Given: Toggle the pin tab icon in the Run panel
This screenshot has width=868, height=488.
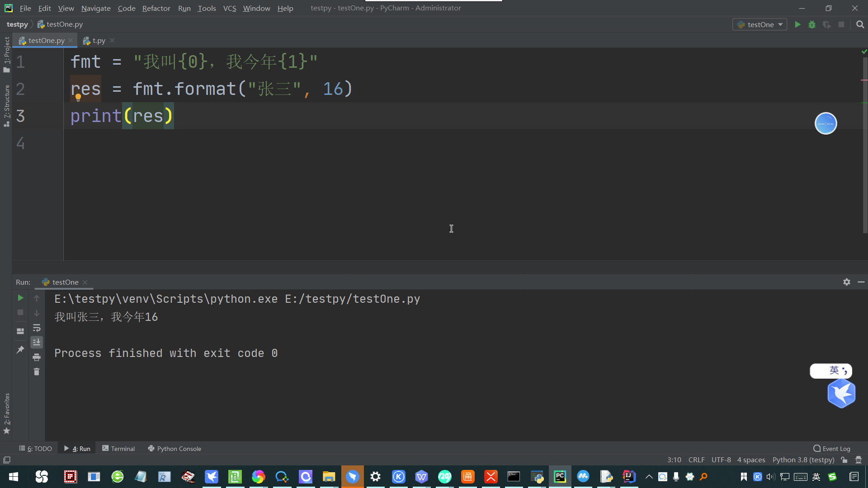Looking at the screenshot, I should (20, 350).
